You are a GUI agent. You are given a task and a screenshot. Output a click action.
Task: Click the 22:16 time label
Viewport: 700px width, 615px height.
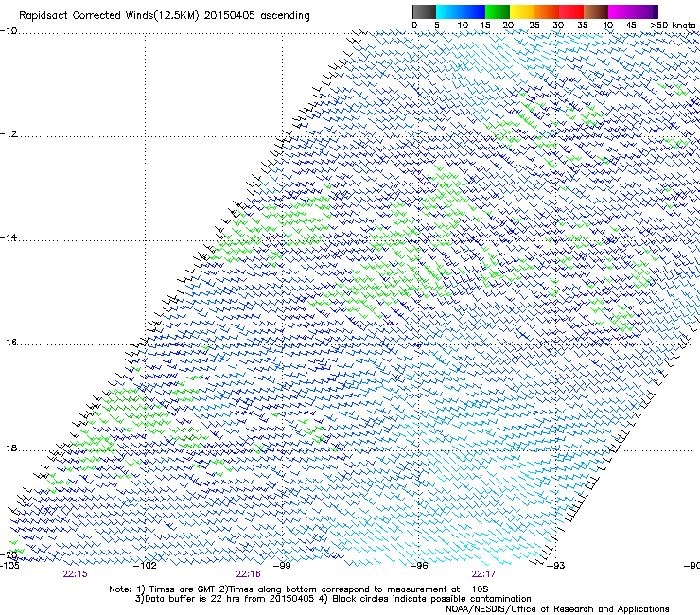(248, 574)
